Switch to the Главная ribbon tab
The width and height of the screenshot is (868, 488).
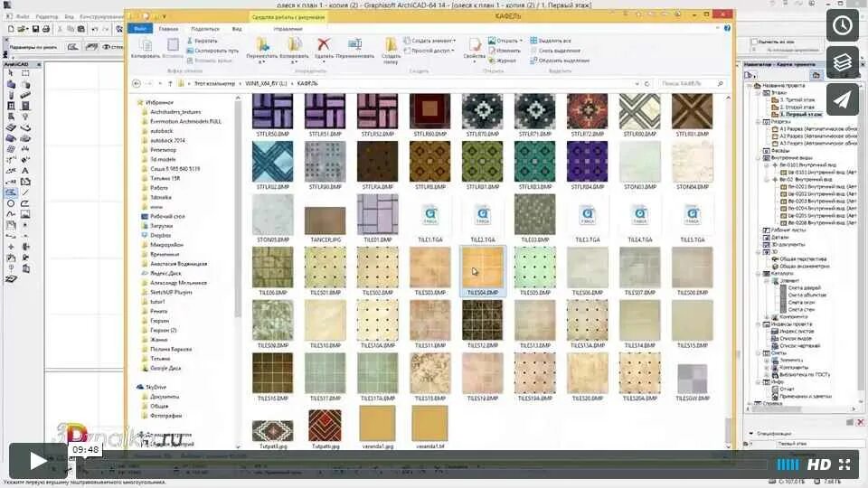click(x=168, y=29)
